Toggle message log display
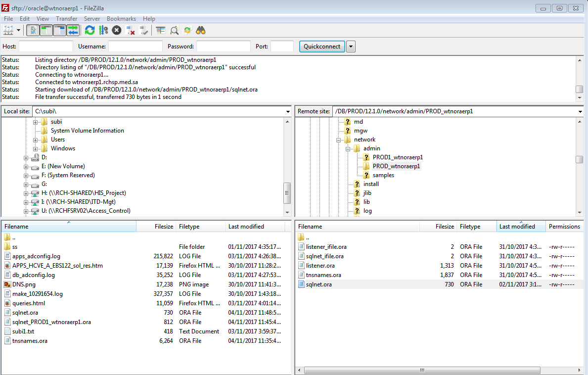Viewport: 588px width, 375px height. (x=33, y=30)
